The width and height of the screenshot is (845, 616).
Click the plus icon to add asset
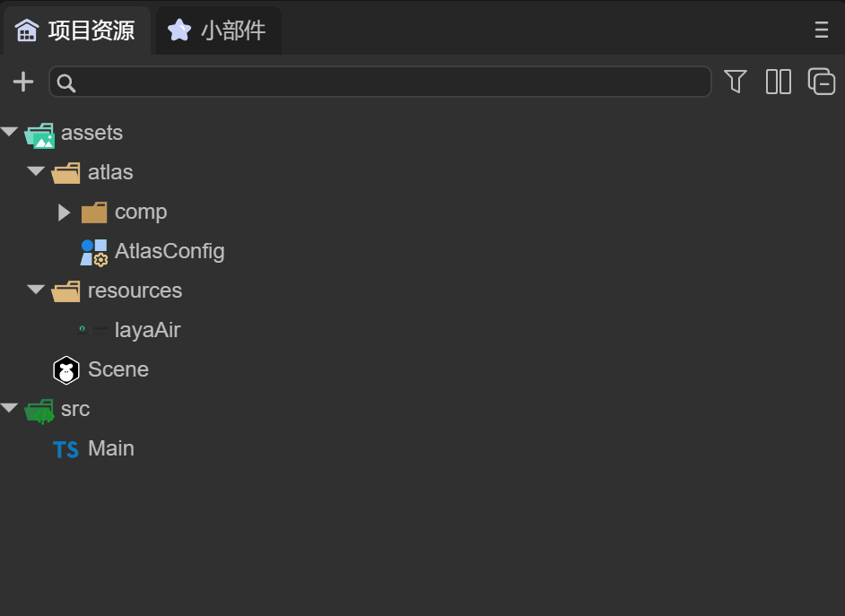pyautogui.click(x=23, y=82)
